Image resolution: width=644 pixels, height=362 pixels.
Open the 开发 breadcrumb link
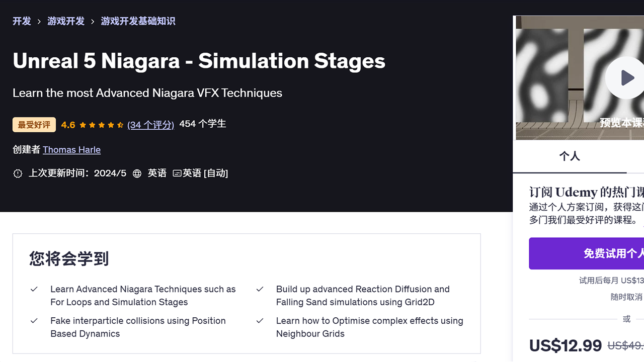22,21
